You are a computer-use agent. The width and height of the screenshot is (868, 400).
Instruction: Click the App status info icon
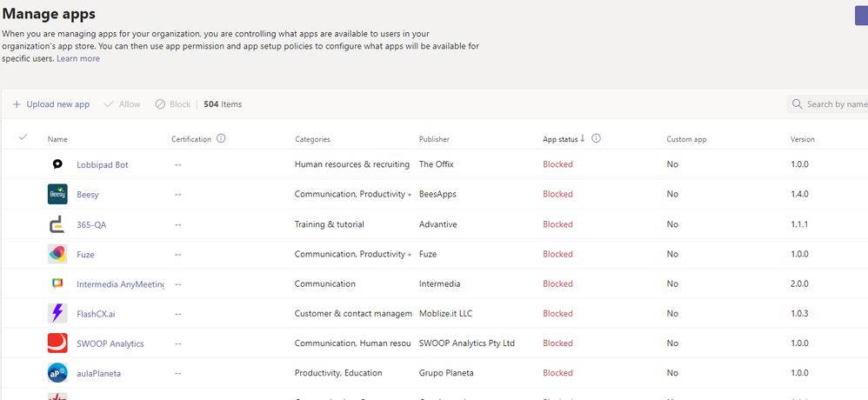597,138
